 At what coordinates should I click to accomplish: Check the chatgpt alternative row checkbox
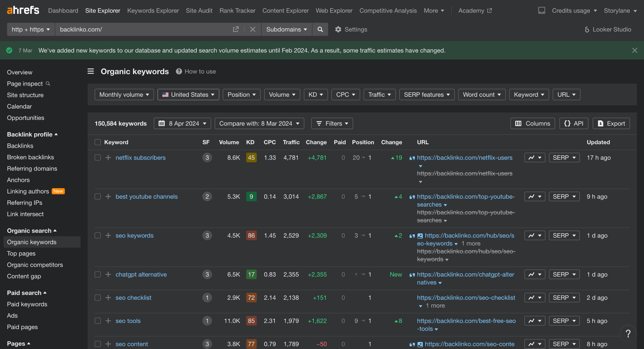pos(98,274)
